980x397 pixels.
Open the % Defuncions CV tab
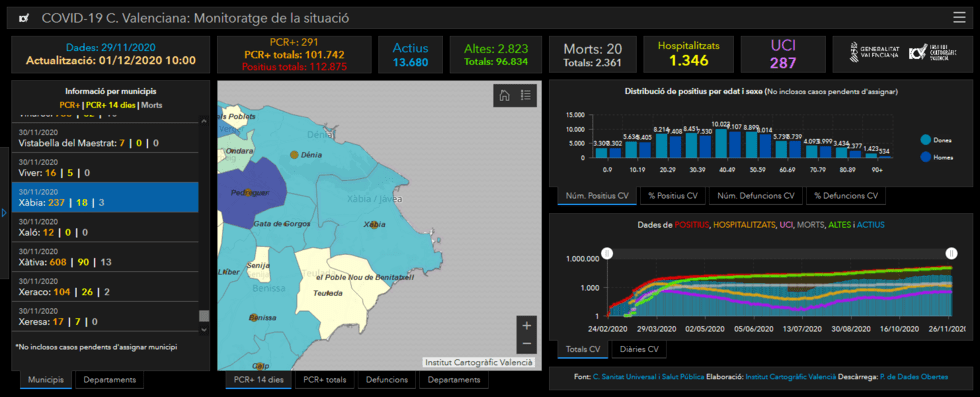click(x=846, y=196)
